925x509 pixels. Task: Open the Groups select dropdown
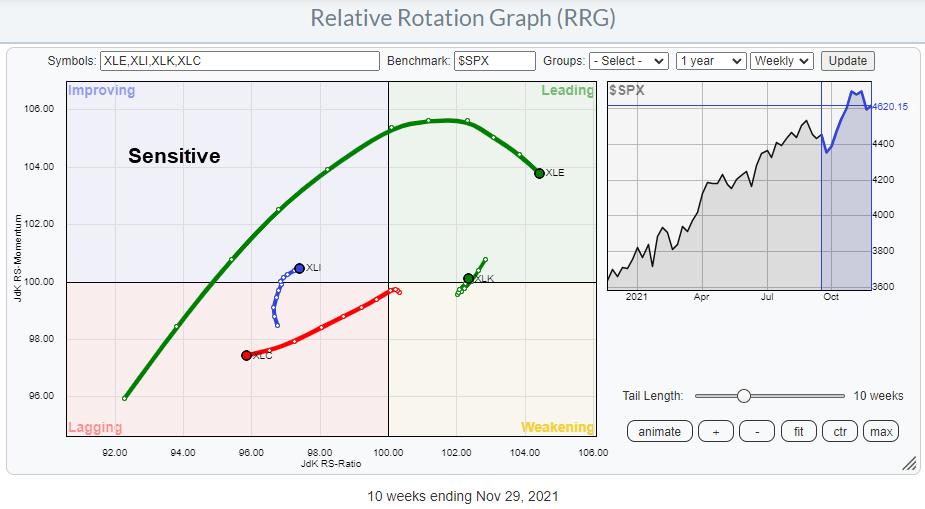pos(628,61)
